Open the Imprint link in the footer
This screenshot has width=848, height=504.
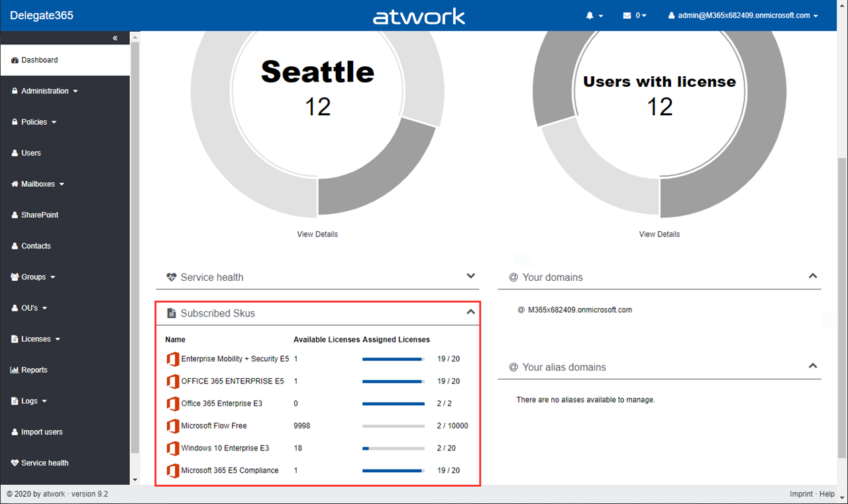click(x=801, y=494)
